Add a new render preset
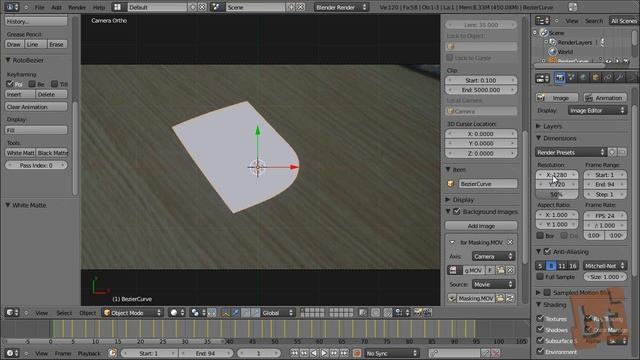Viewport: 640px width, 360px height. tap(612, 152)
